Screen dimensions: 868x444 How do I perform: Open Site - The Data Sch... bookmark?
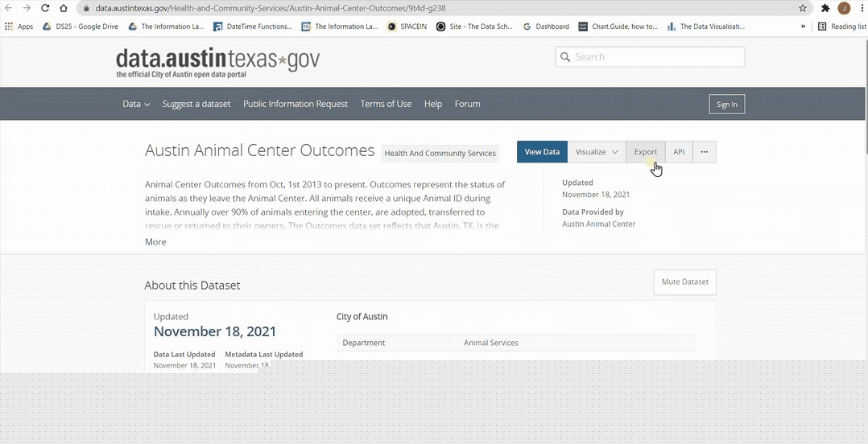tap(474, 26)
